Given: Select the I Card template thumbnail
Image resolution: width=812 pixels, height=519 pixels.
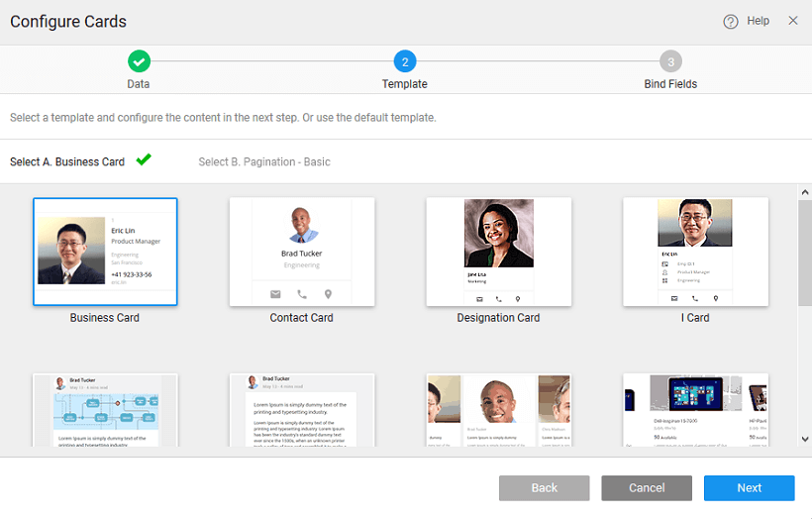Looking at the screenshot, I should [695, 252].
